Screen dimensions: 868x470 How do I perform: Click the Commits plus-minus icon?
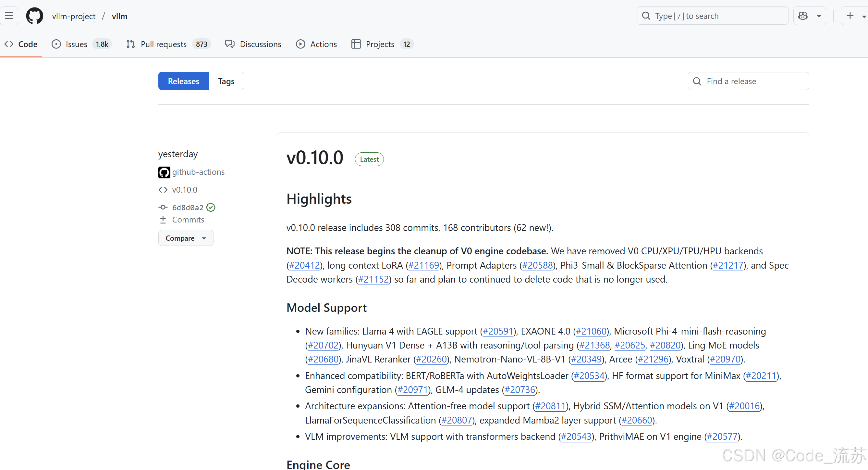tap(163, 220)
